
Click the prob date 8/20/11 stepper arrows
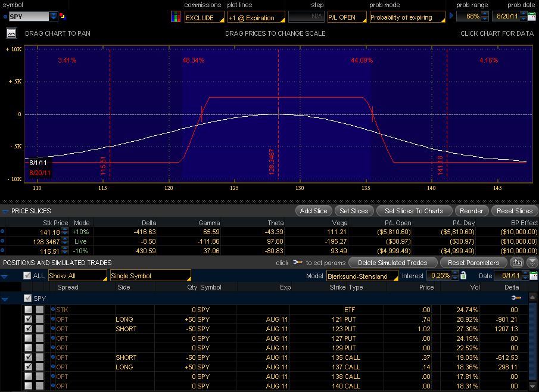tap(523, 16)
